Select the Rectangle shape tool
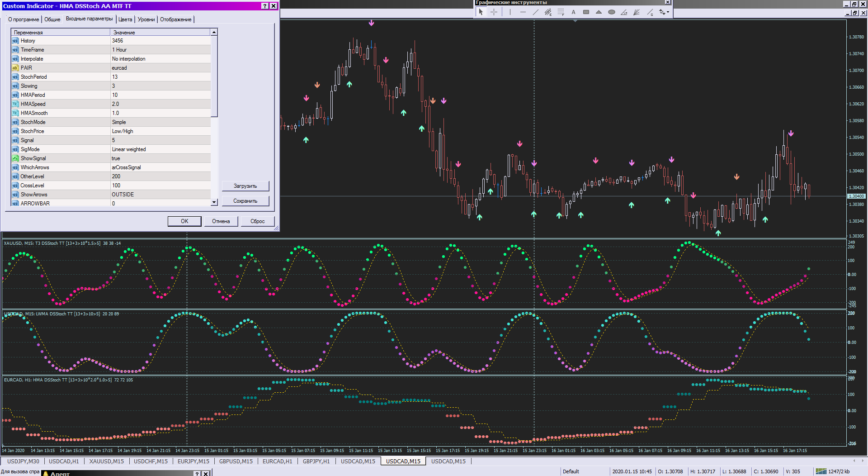Image resolution: width=868 pixels, height=476 pixels. click(586, 12)
